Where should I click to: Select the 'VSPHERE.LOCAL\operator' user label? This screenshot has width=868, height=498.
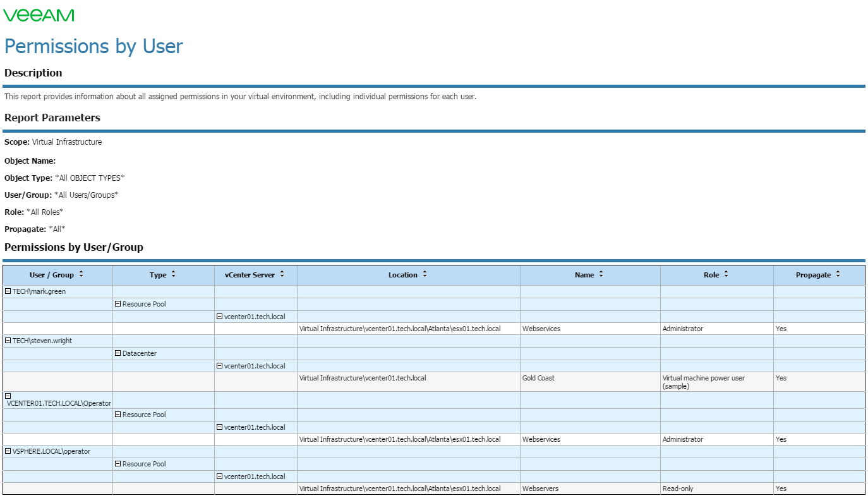coord(51,451)
